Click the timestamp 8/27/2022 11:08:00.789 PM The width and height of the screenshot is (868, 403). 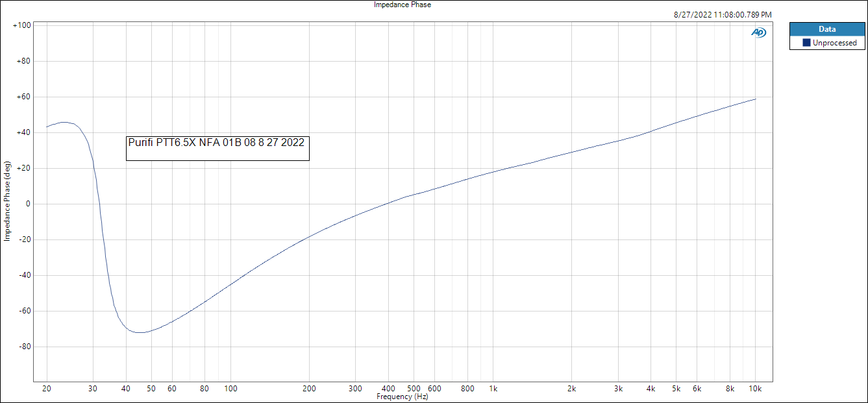722,14
